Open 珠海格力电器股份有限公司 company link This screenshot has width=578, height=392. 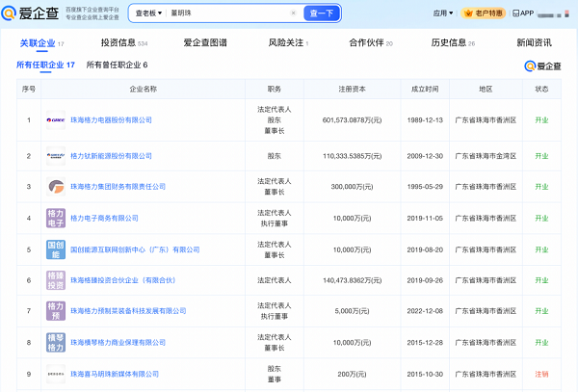click(x=125, y=120)
